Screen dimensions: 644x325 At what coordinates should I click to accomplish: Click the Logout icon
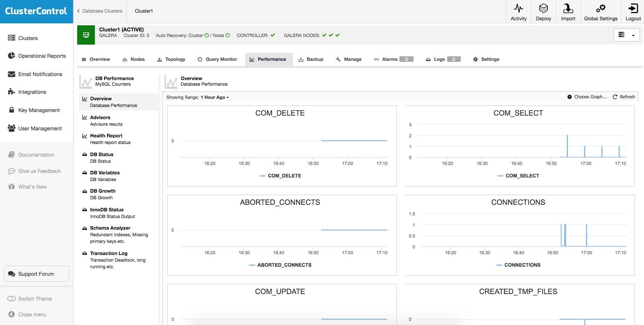(x=633, y=8)
